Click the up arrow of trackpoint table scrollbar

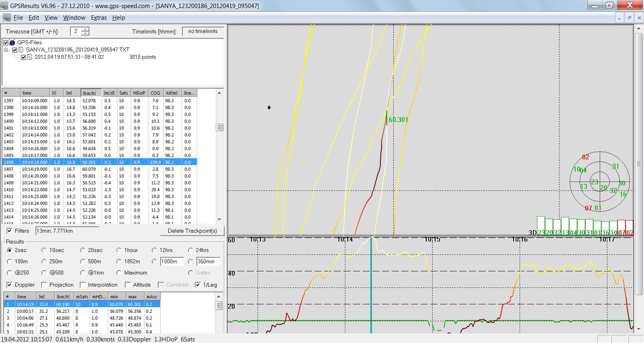click(219, 93)
